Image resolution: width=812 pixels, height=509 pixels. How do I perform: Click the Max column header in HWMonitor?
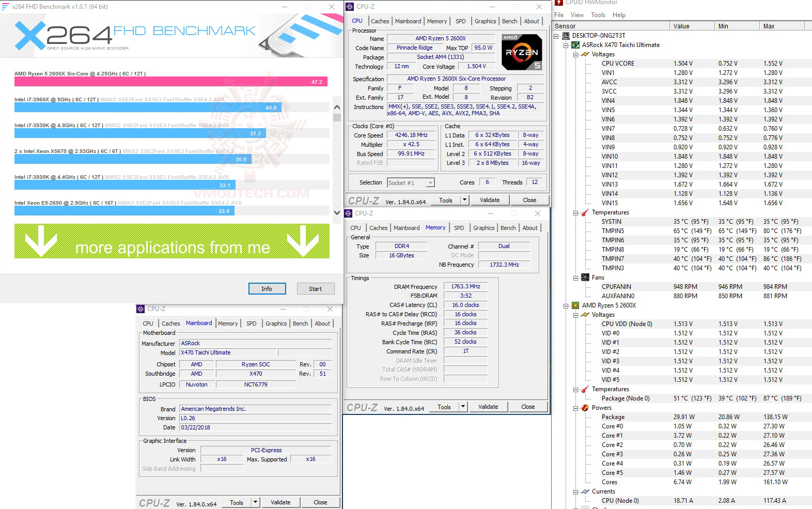click(783, 26)
